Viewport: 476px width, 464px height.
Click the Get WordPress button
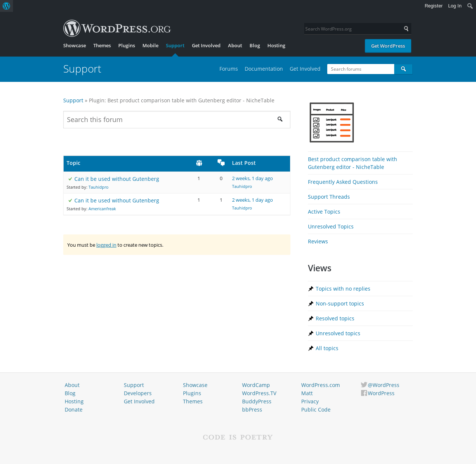tap(388, 46)
